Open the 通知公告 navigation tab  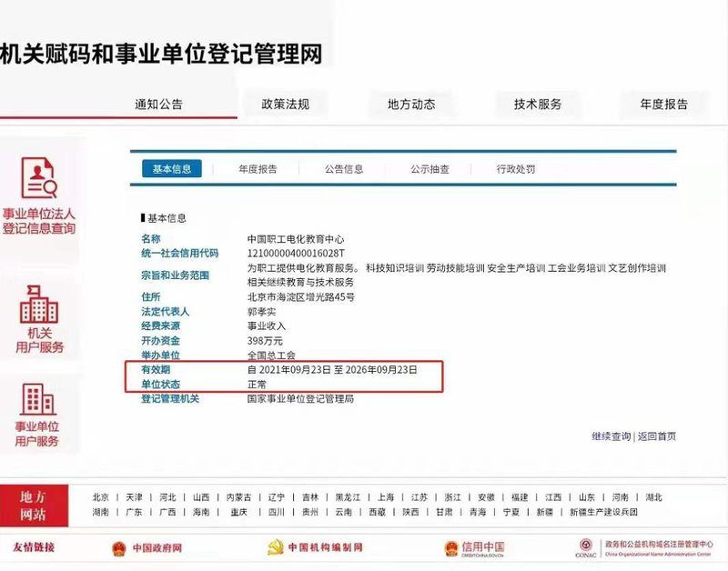(x=158, y=105)
